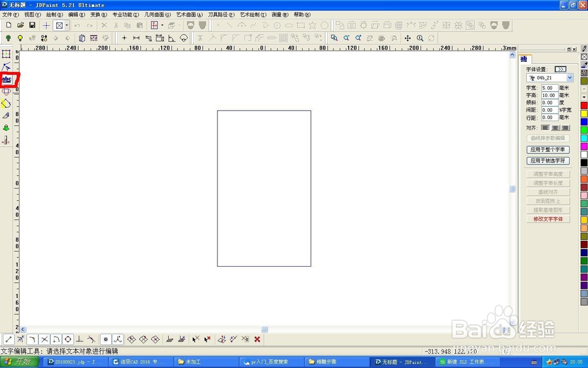Click the 字宽 value field 5.00
This screenshot has height=368, width=588.
(x=550, y=88)
